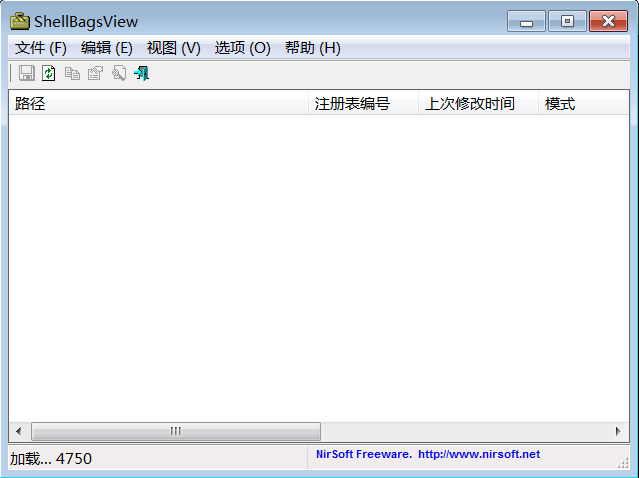This screenshot has height=478, width=639.
Task: Sort by the 模式 column header
Action: [x=584, y=104]
